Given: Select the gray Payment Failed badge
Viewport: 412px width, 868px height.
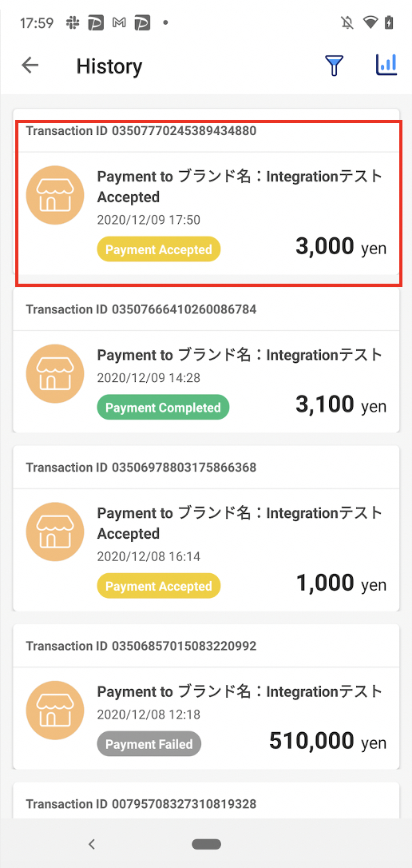Looking at the screenshot, I should (149, 744).
